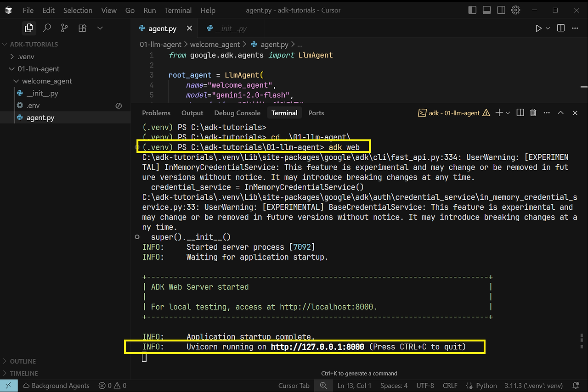
Task: Click the Split Editor icon
Action: pos(561,28)
